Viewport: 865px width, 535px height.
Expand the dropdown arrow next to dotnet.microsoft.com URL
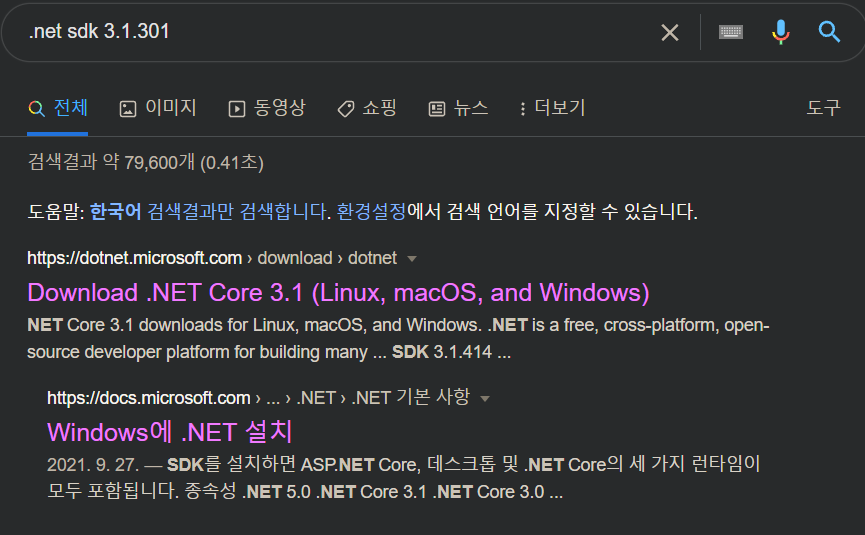[412, 259]
